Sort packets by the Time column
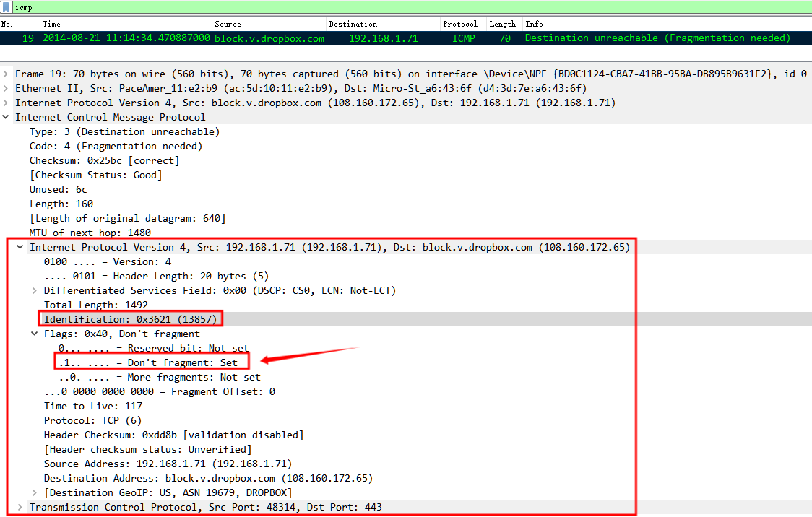The height and width of the screenshot is (517, 812). tap(72, 23)
